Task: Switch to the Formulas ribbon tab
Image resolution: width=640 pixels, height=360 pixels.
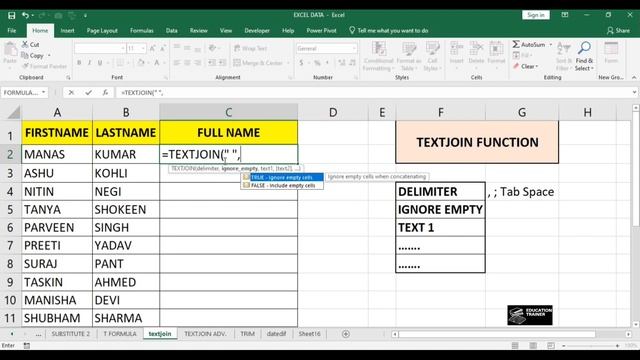Action: 142,30
